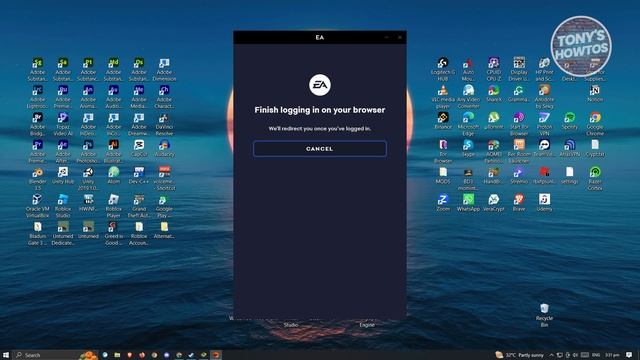Open the Audacity desktop shortcut
This screenshot has width=640, height=360.
[164, 148]
